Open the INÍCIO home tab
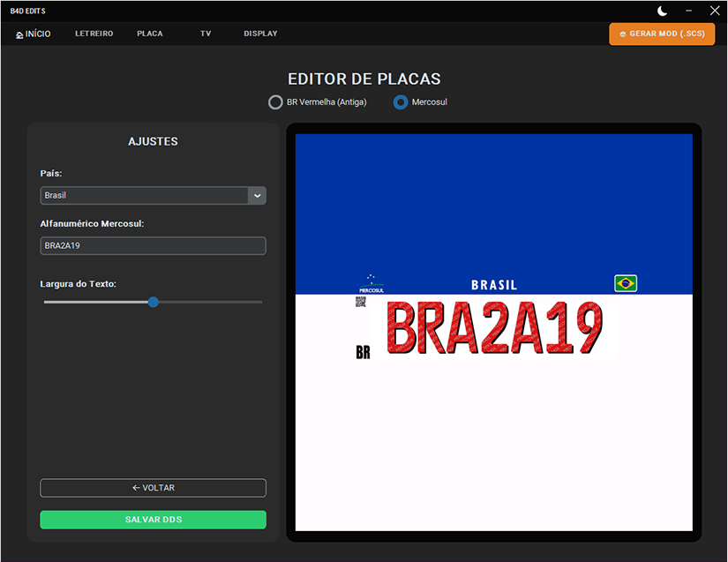 (x=33, y=34)
